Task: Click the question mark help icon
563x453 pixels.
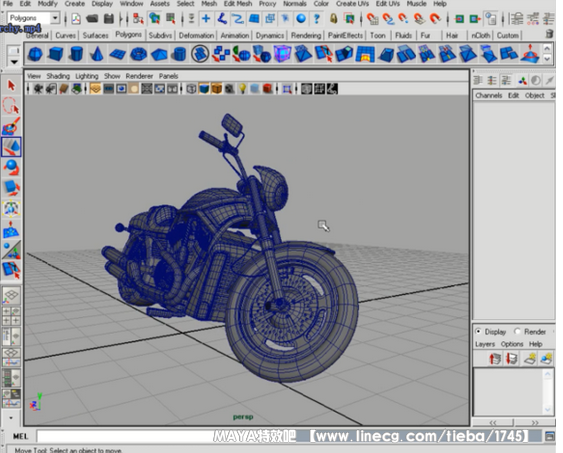Action: [x=317, y=18]
